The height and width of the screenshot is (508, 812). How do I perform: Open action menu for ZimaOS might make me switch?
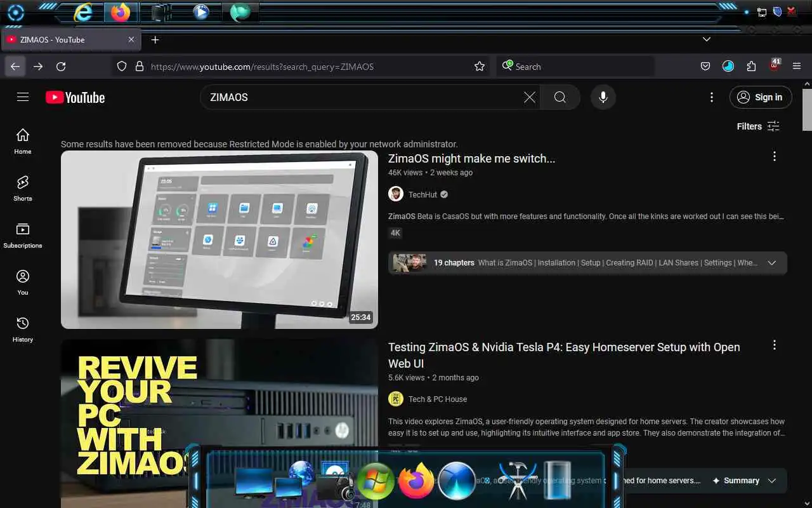click(x=775, y=156)
